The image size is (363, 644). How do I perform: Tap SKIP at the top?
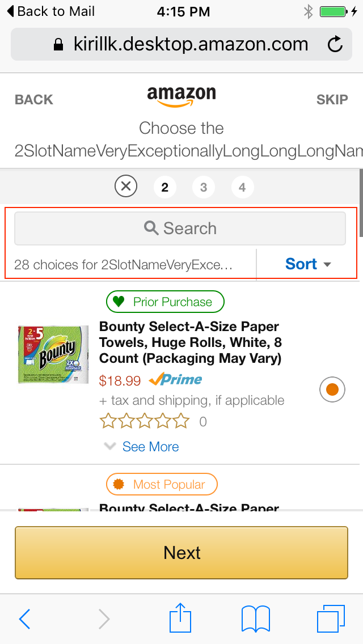[x=332, y=99]
